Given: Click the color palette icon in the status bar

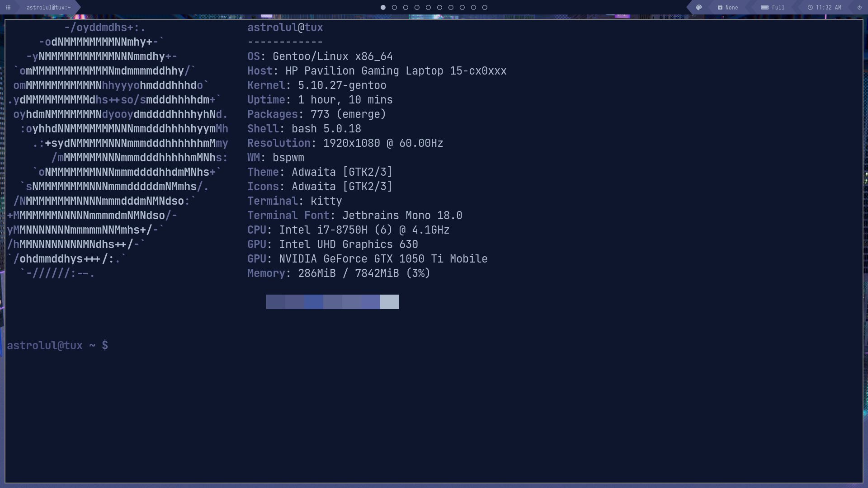Looking at the screenshot, I should (x=698, y=7).
